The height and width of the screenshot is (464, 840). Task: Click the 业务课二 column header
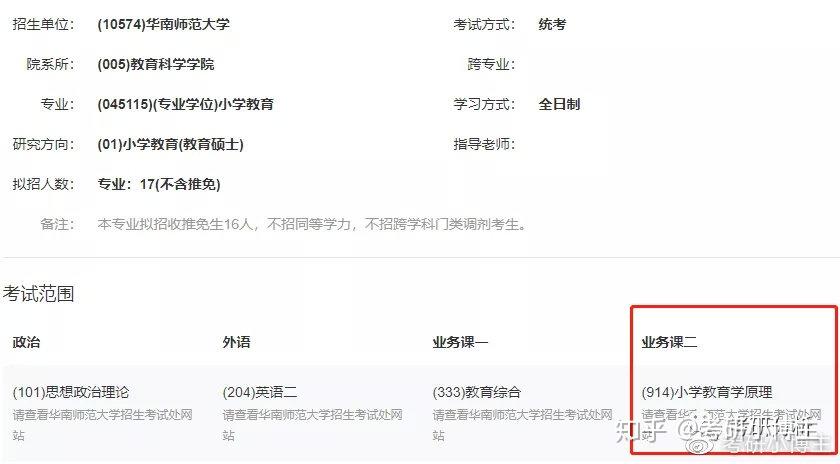point(670,342)
